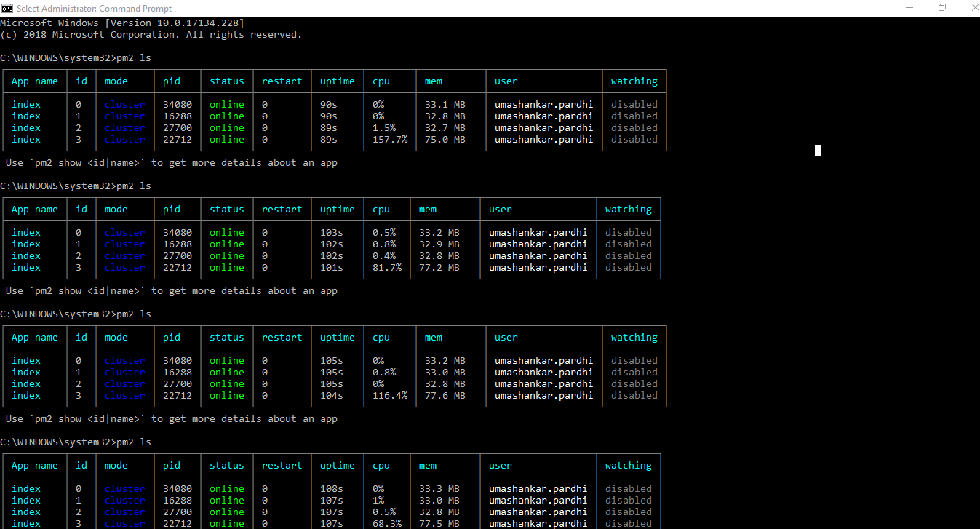Click the pid 34080 in the first table
This screenshot has height=529, width=980.
(x=177, y=104)
